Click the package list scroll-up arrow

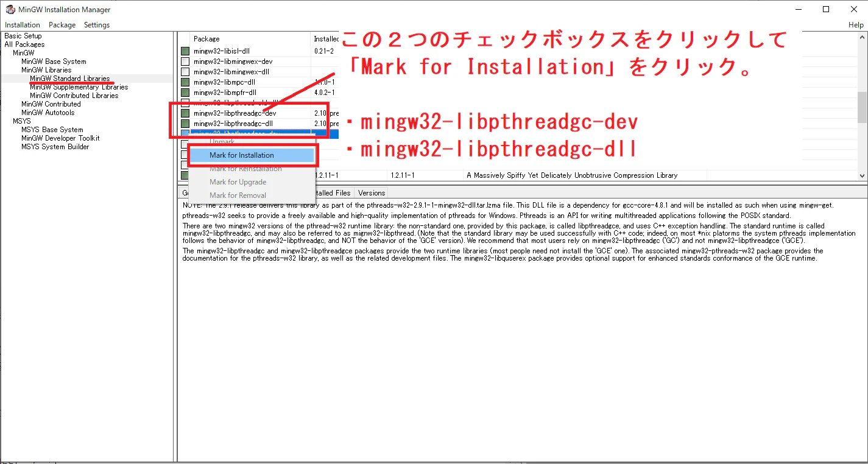tap(862, 38)
